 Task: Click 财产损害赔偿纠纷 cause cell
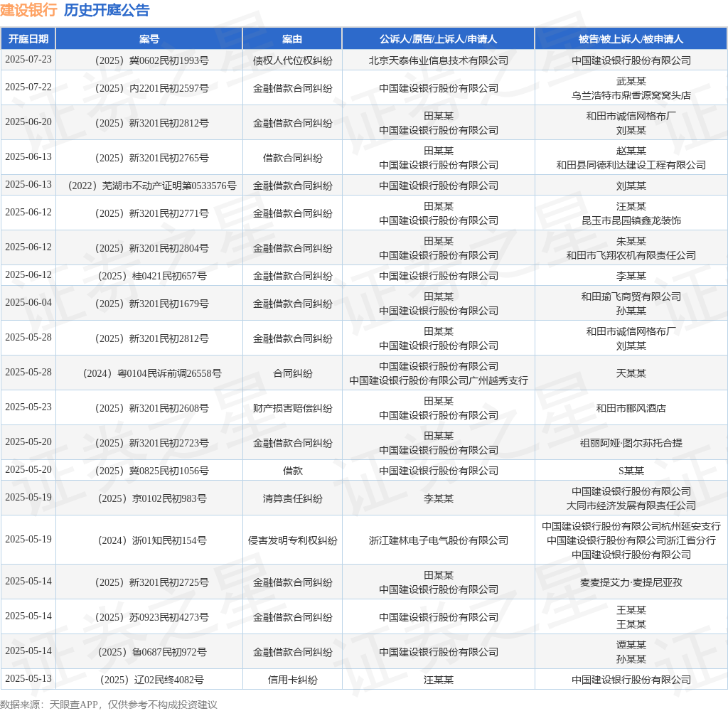(292, 408)
